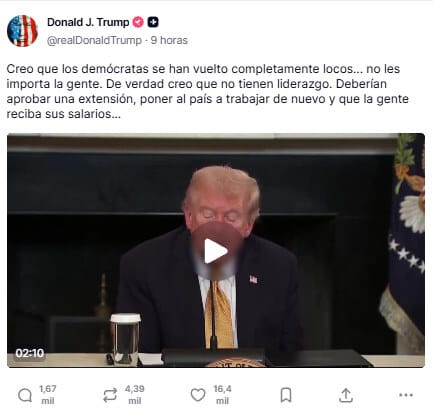Click the repost arrows icon
This screenshot has height=413, width=433.
coord(110,395)
